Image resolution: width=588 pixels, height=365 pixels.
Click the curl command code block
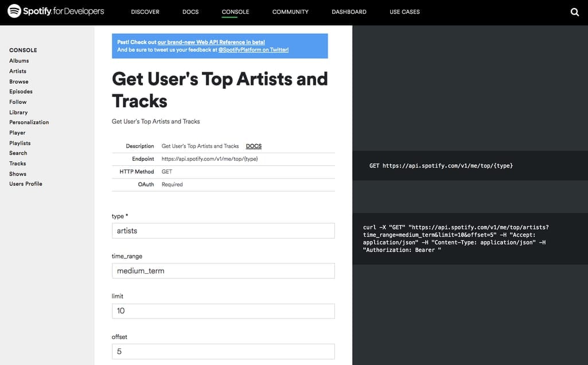tap(470, 239)
